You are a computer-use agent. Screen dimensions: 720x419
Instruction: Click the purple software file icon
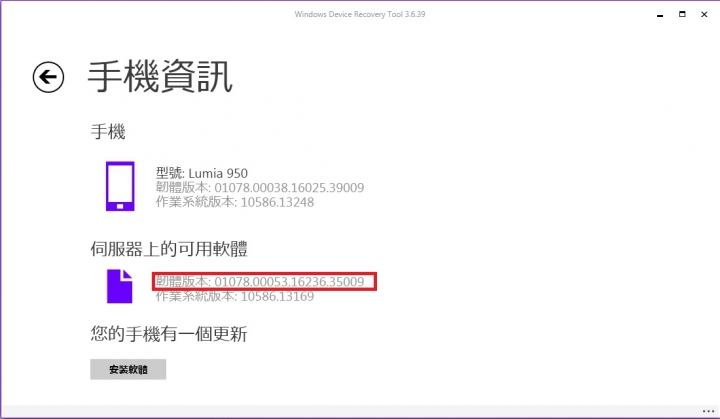click(x=120, y=286)
